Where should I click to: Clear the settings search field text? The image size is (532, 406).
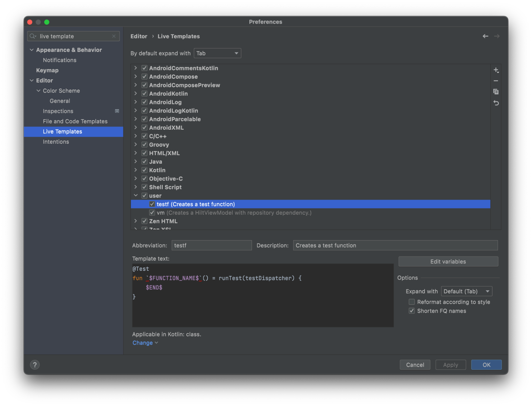click(x=114, y=36)
